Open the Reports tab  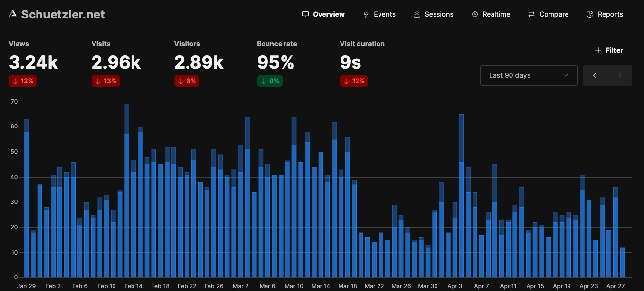610,14
